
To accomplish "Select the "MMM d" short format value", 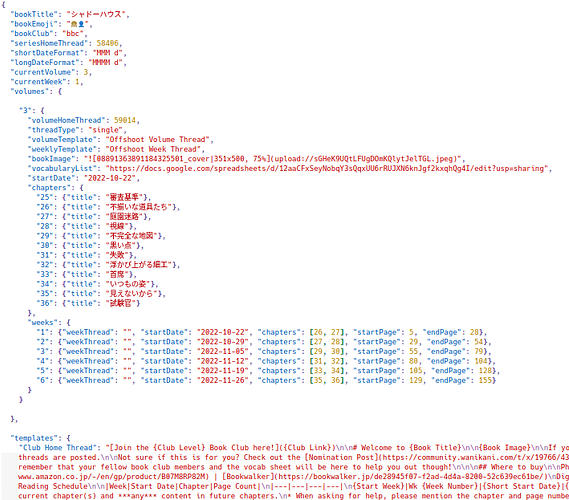I will tap(107, 53).
